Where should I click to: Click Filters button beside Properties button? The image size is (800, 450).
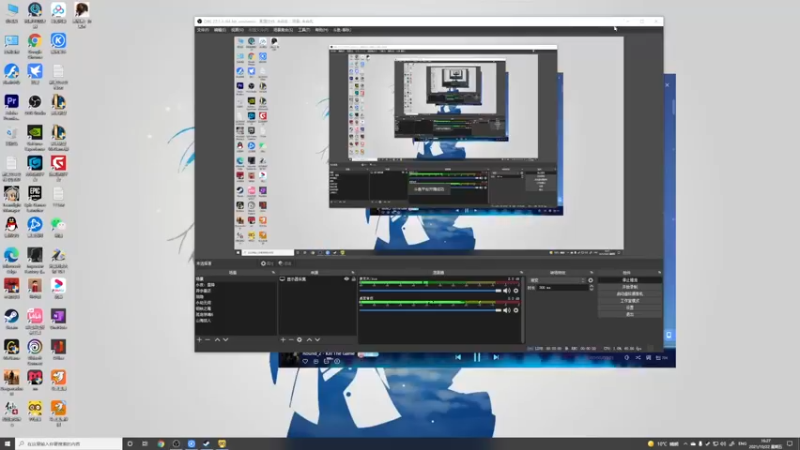(x=285, y=263)
